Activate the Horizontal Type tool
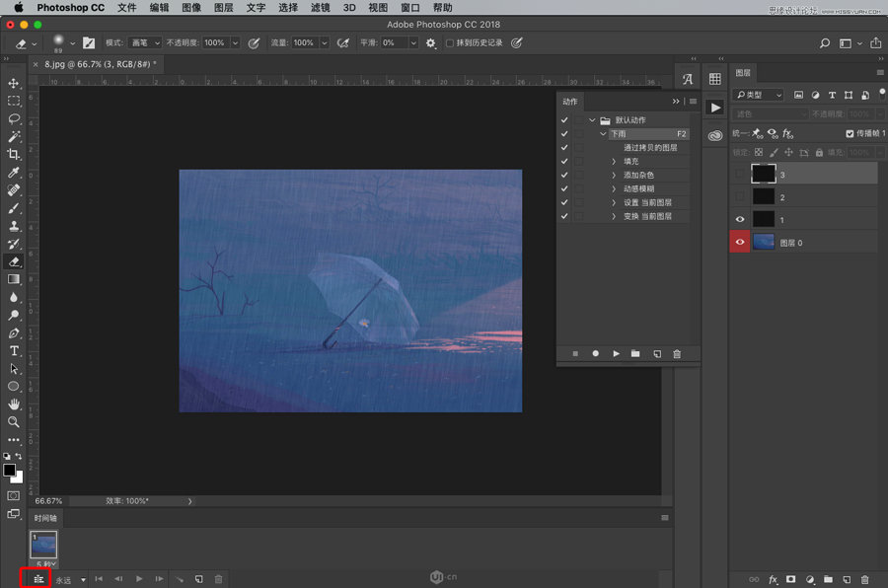888x588 pixels. click(x=14, y=350)
